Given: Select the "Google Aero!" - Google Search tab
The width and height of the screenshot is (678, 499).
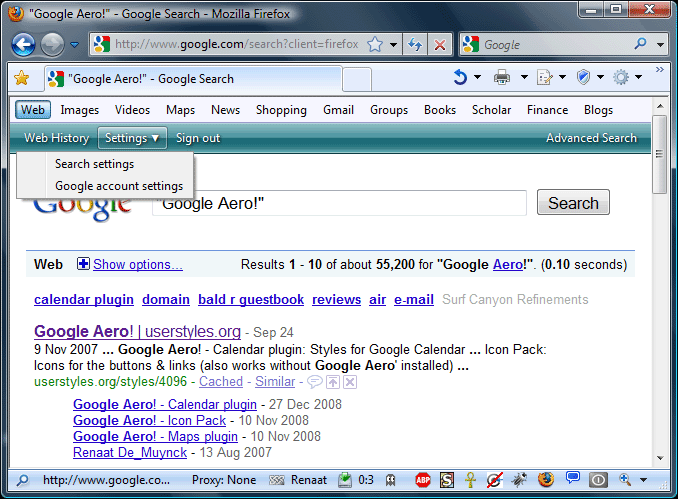Looking at the screenshot, I should click(193, 79).
